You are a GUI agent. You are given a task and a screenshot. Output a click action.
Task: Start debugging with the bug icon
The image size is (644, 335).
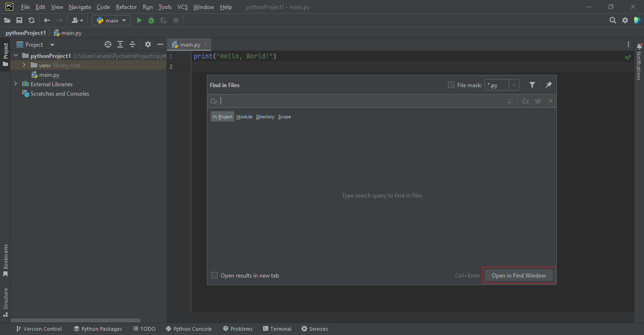(x=151, y=20)
